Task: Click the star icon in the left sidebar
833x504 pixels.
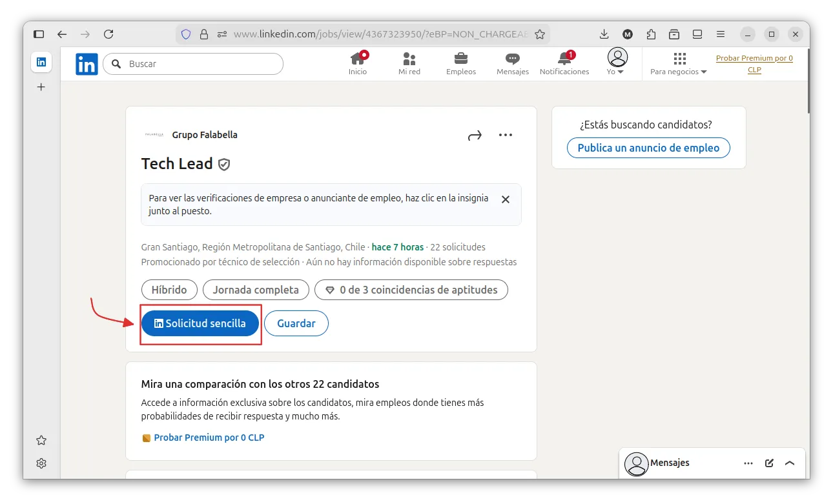Action: coord(41,439)
